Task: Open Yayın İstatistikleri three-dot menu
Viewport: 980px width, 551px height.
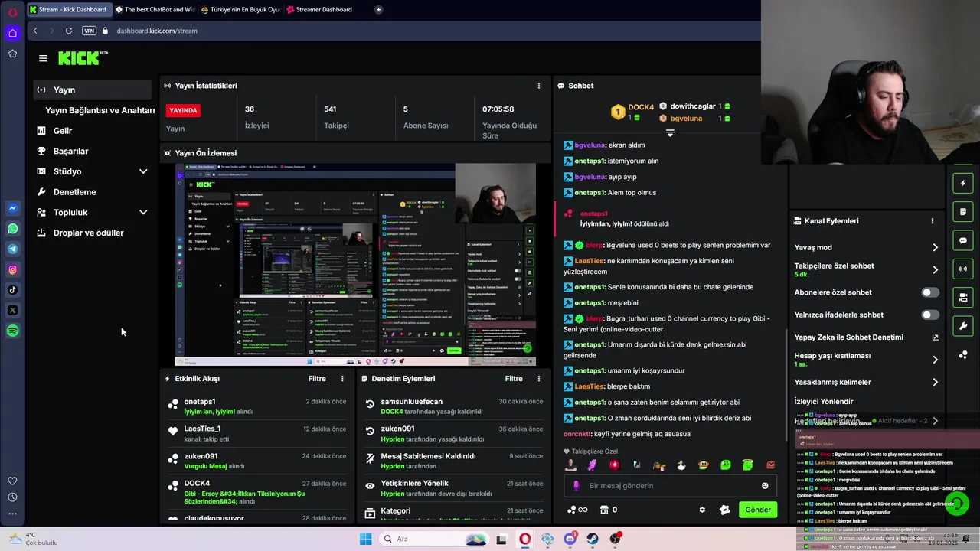Action: click(538, 86)
